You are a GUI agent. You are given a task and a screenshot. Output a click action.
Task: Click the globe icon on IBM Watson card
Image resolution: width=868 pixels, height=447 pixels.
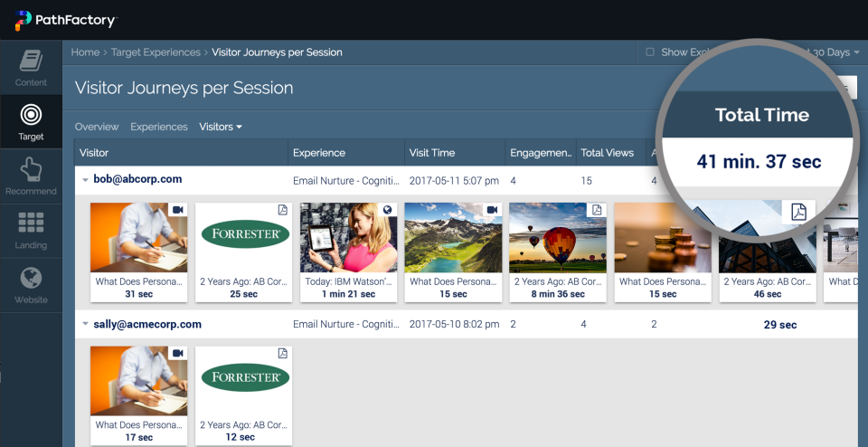[388, 210]
